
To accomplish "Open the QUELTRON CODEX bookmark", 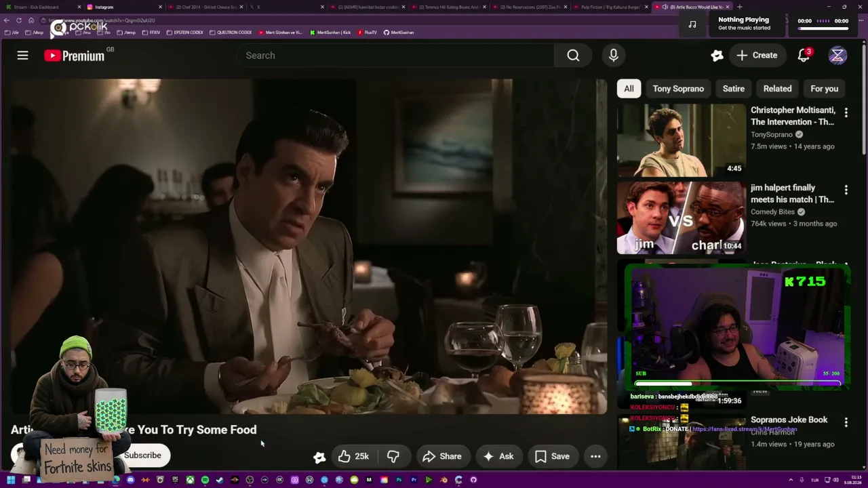I will [x=231, y=33].
